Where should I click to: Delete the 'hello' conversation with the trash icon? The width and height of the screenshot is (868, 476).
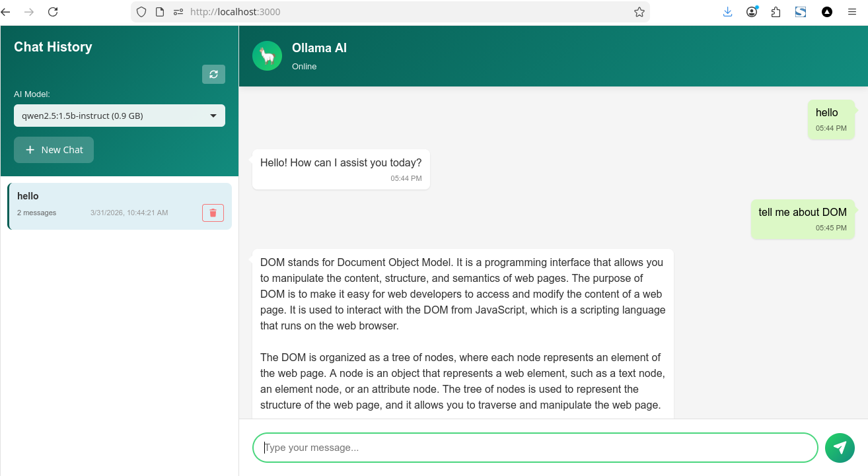tap(213, 212)
